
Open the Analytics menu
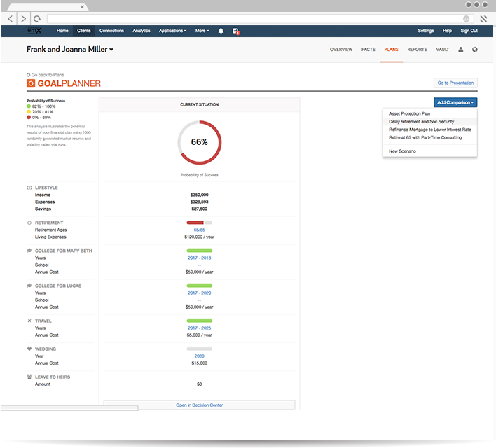142,31
